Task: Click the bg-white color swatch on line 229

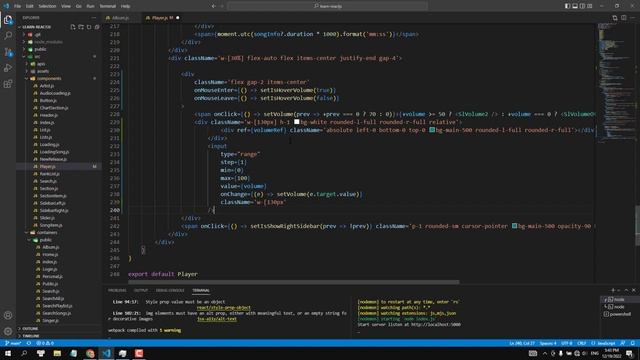Action: point(297,122)
